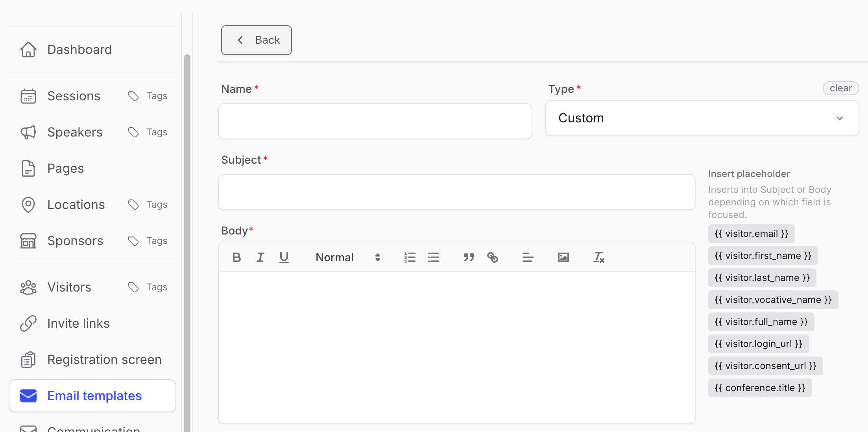Insert the {{ conference.title }} placeholder
868x432 pixels.
760,388
